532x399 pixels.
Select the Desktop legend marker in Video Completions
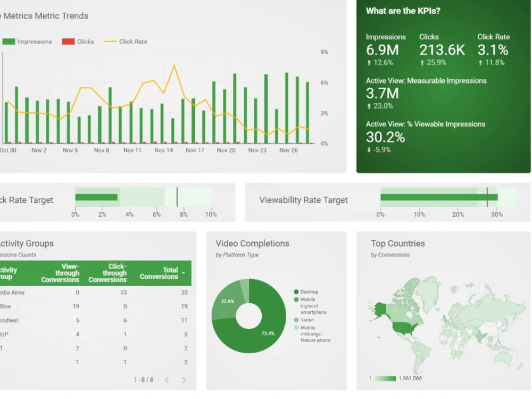[296, 292]
